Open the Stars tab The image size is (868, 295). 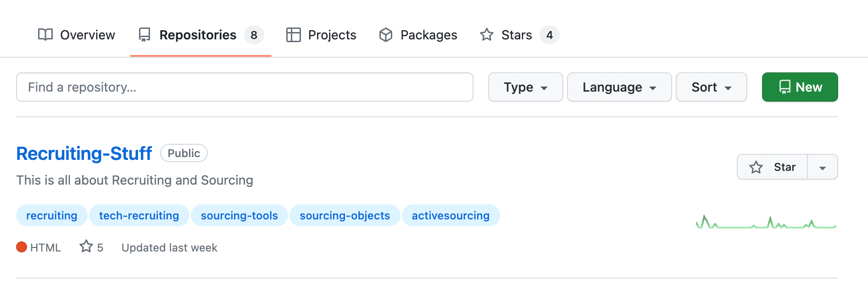coord(519,35)
